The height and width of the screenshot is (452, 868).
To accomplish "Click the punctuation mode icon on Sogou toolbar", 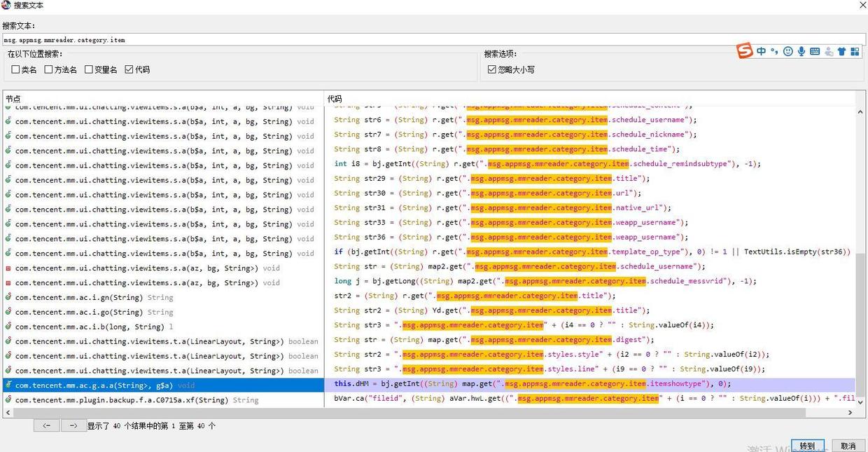I will 774,51.
